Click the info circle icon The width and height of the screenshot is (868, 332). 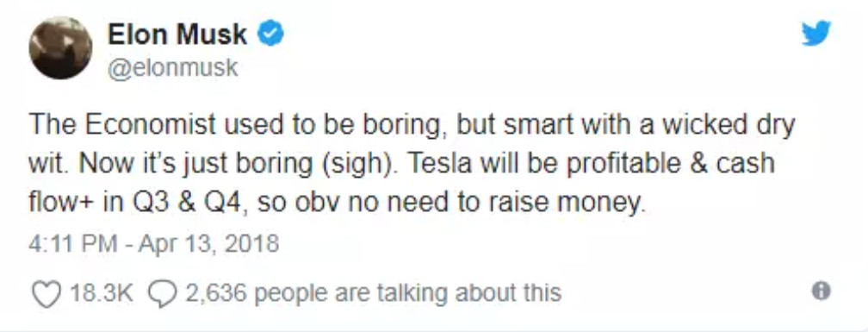[821, 291]
